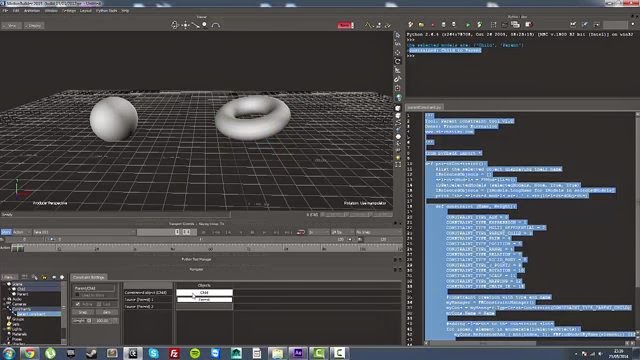Image resolution: width=640 pixels, height=360 pixels.
Task: Toggle the Lock checkbox in constraint settings
Action: coord(99,304)
